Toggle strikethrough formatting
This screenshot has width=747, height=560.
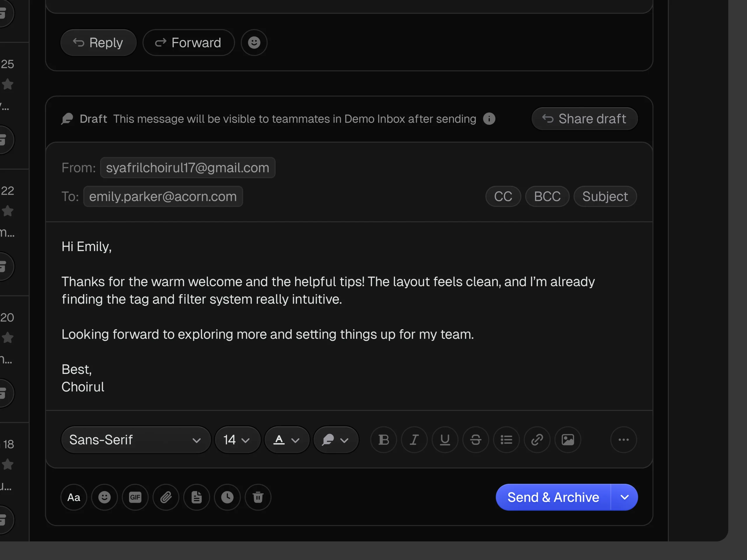[476, 440]
